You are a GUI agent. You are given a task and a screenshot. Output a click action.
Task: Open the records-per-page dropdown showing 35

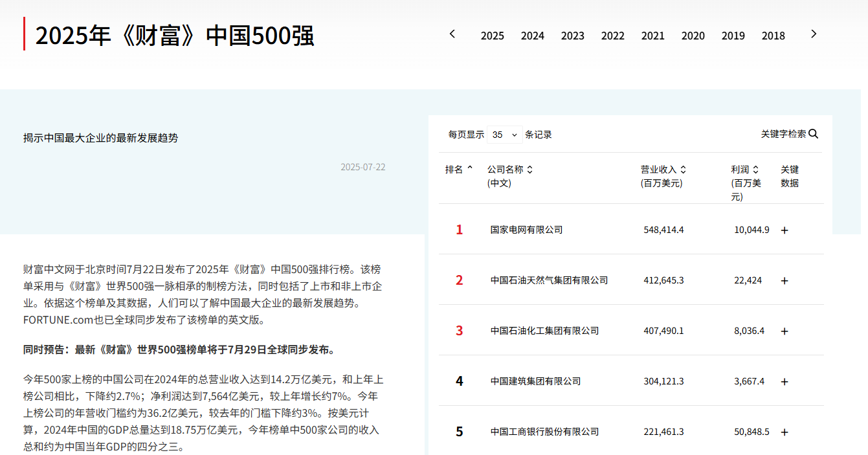click(x=505, y=135)
